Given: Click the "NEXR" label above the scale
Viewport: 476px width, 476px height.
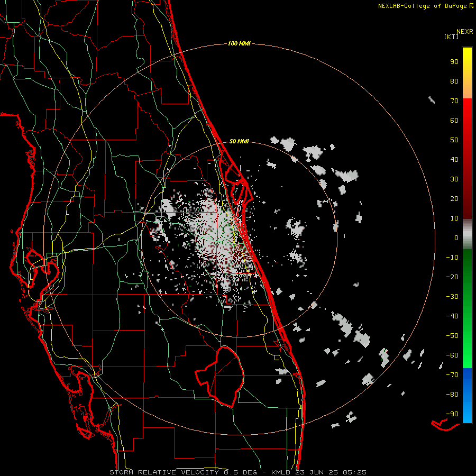Looking at the screenshot, I should (465, 32).
